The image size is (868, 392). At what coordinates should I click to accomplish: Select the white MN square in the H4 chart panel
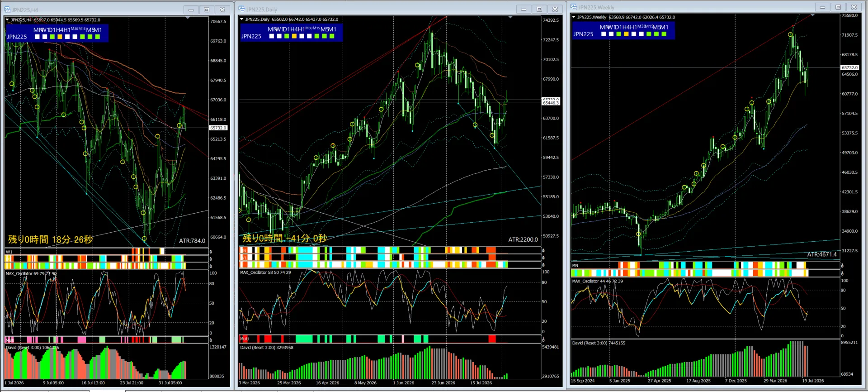pos(37,37)
